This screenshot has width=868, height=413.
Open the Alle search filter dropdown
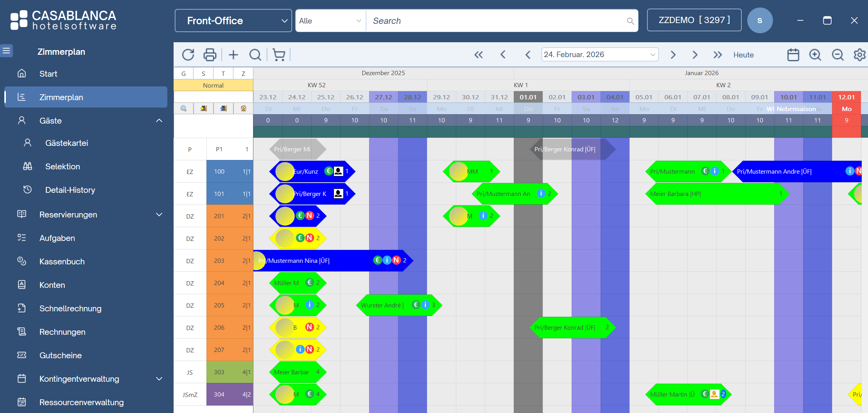[x=330, y=21]
